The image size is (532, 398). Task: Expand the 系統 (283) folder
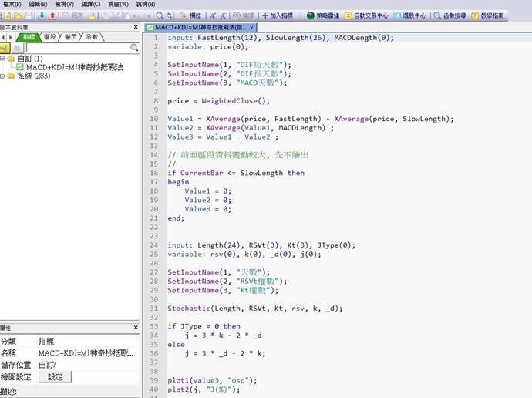click(x=3, y=76)
